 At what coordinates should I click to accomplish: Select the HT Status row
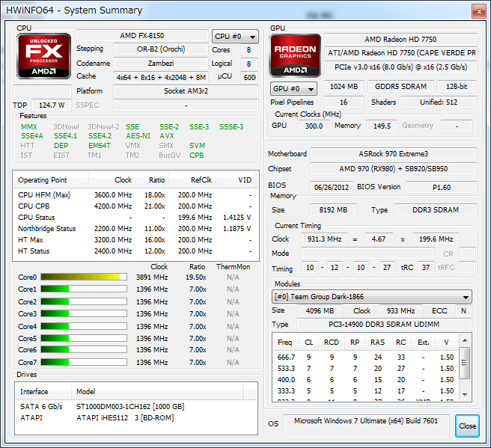[x=135, y=251]
